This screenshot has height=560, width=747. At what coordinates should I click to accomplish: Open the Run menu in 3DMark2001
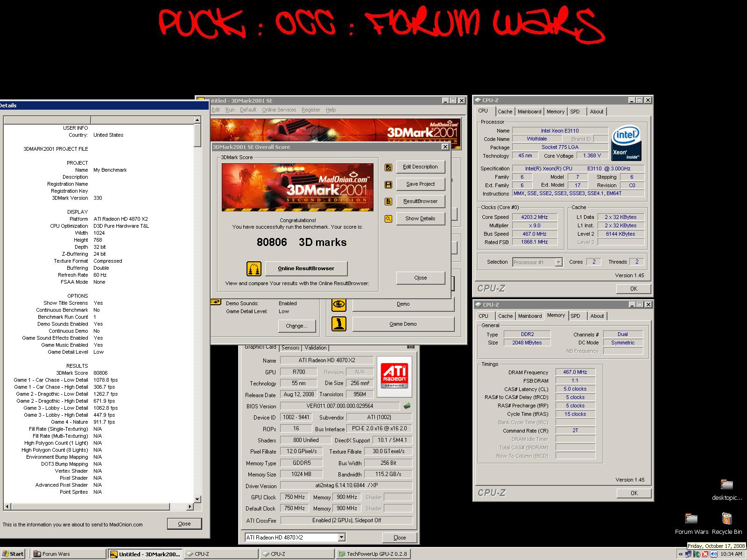tap(230, 110)
